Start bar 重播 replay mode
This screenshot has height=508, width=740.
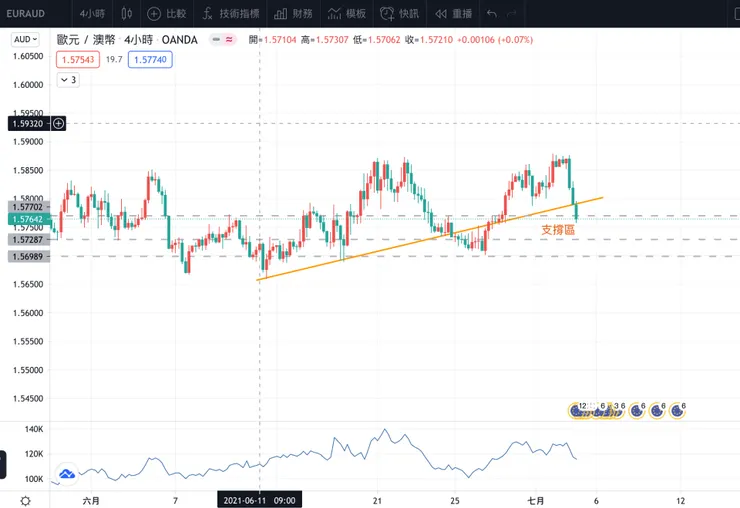pos(454,14)
